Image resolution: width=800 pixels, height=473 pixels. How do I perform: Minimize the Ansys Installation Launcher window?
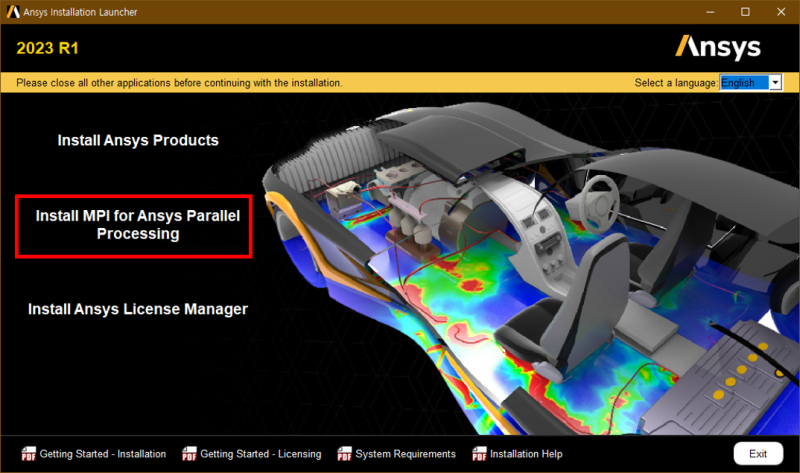coord(710,12)
